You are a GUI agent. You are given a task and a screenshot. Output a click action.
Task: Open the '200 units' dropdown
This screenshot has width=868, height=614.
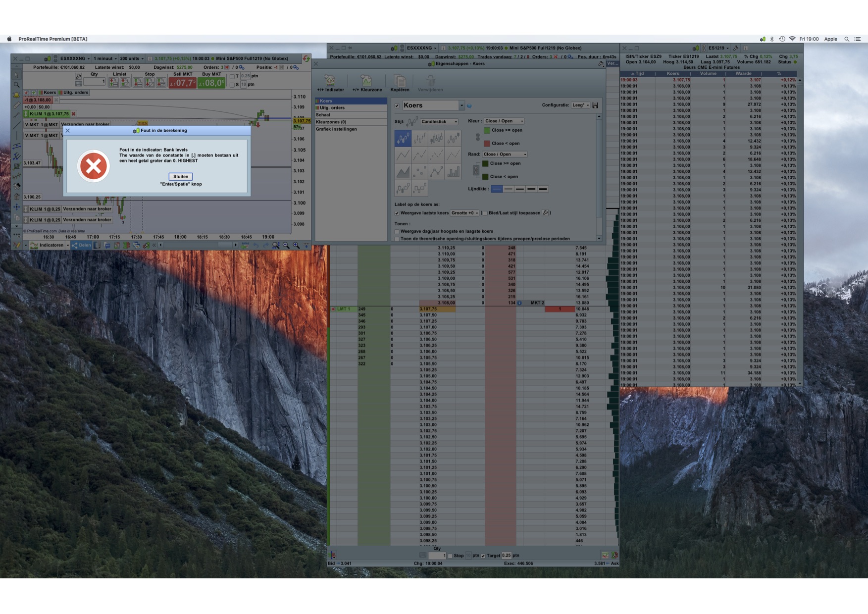132,58
